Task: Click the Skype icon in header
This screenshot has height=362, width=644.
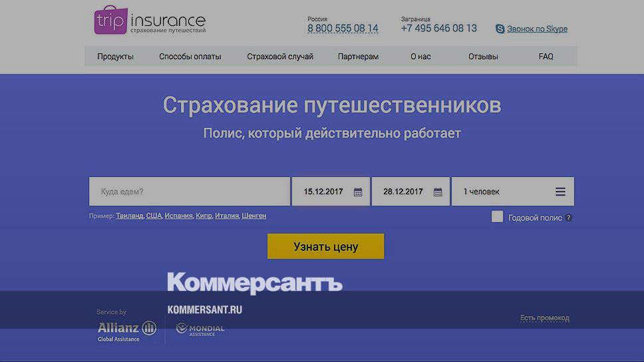Action: coord(500,29)
